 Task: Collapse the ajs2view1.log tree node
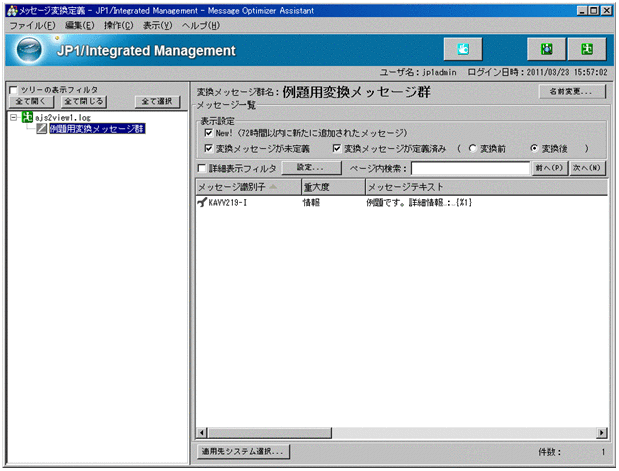[x=12, y=117]
